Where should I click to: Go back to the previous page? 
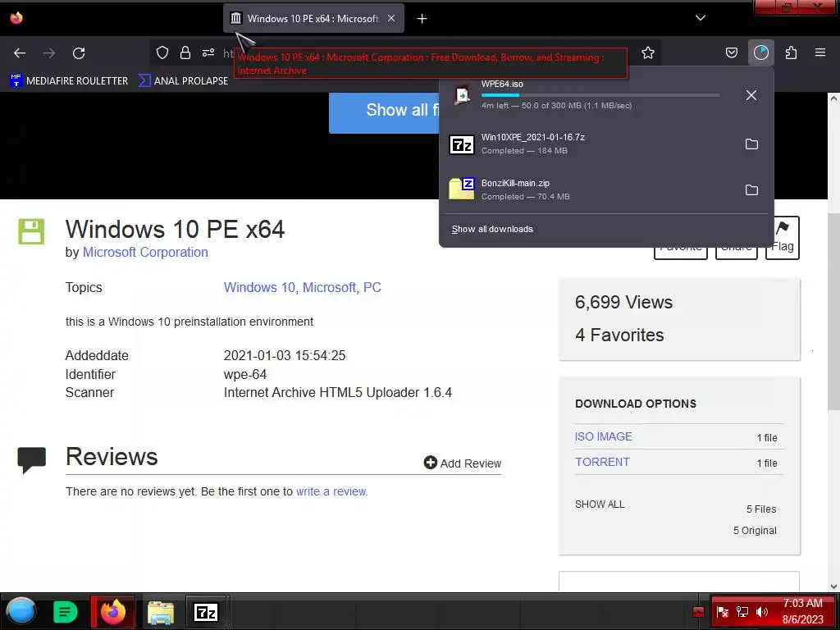20,53
